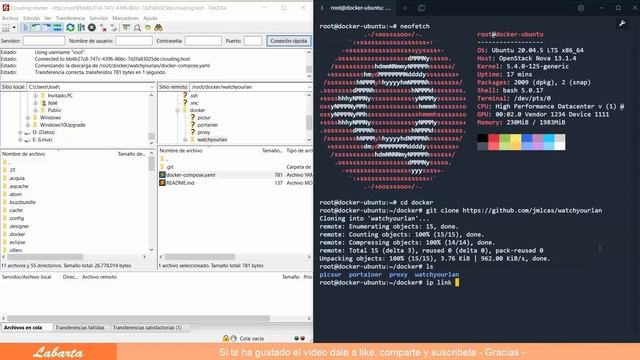Toggle the transfer queue display
The height and width of the screenshot is (360, 640).
click(x=57, y=28)
